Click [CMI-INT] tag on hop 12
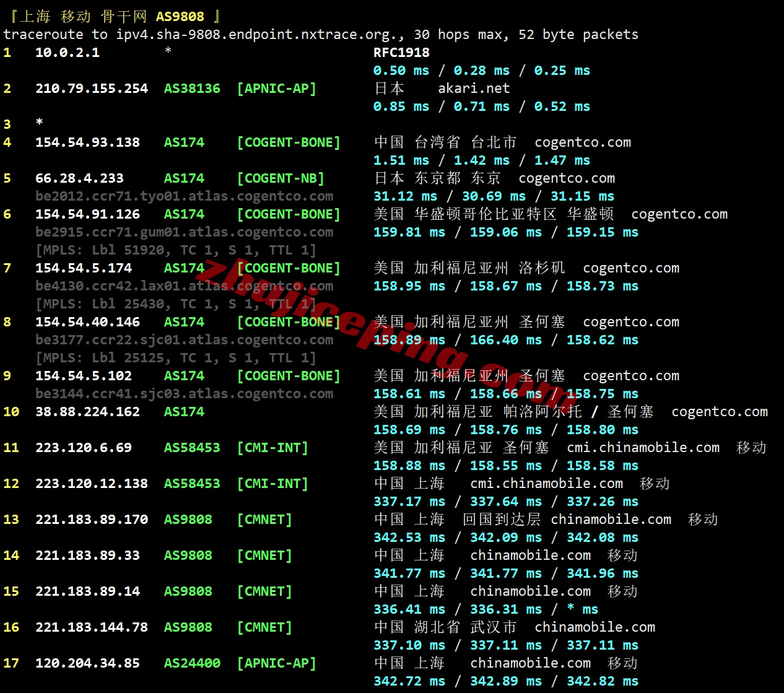784x693 pixels. (x=272, y=484)
